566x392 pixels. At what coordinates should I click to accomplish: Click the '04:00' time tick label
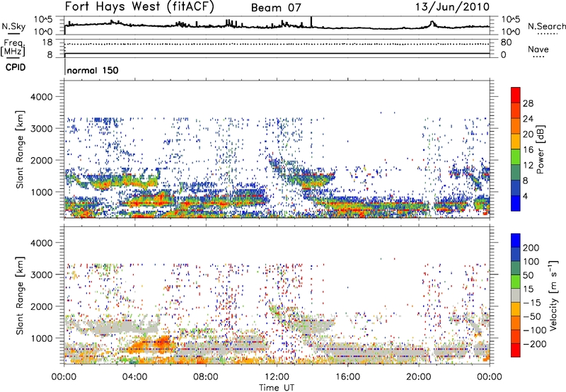click(x=135, y=377)
